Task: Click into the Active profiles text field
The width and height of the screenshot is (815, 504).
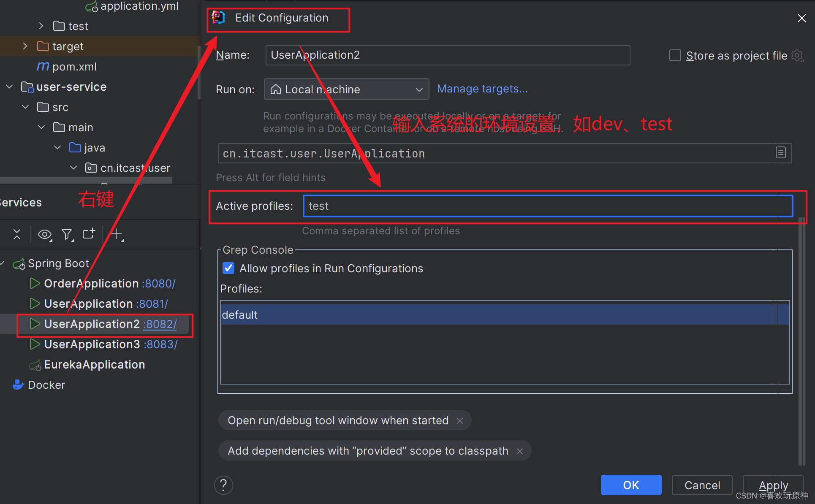Action: 547,206
